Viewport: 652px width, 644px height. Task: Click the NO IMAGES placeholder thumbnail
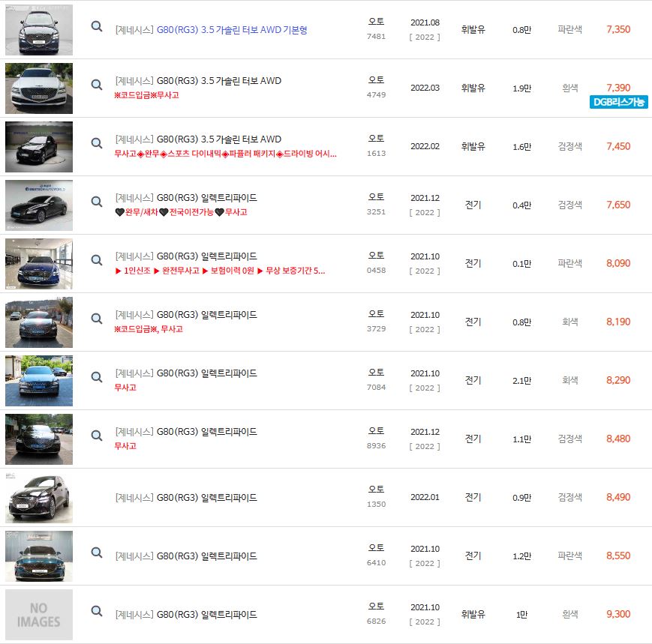pos(39,615)
